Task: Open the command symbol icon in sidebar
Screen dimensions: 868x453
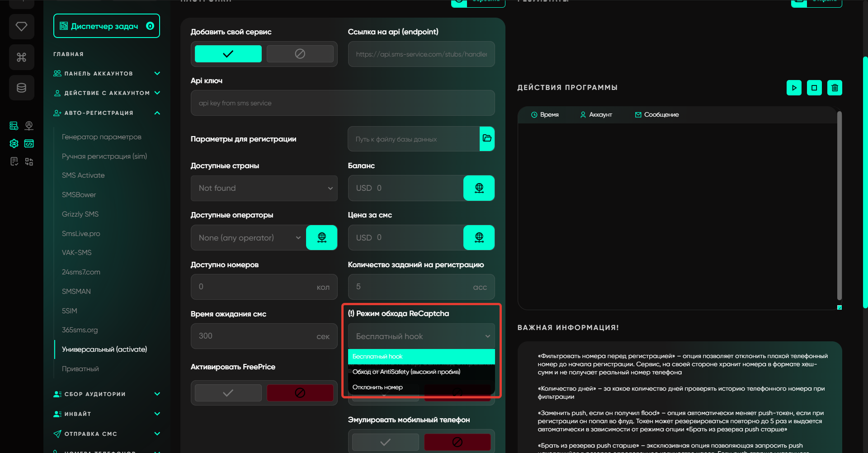Action: (21, 57)
